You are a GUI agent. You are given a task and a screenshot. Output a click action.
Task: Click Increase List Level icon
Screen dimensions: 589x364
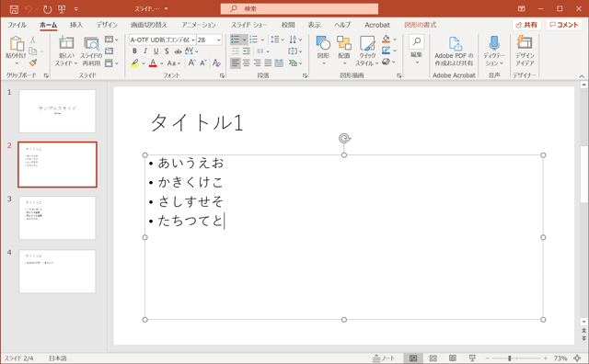(247, 51)
